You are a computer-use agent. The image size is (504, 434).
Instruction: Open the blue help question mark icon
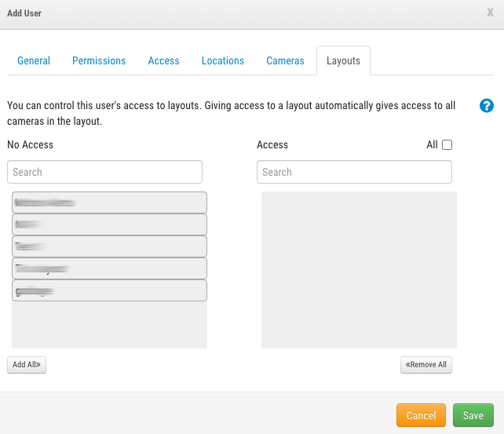point(486,106)
